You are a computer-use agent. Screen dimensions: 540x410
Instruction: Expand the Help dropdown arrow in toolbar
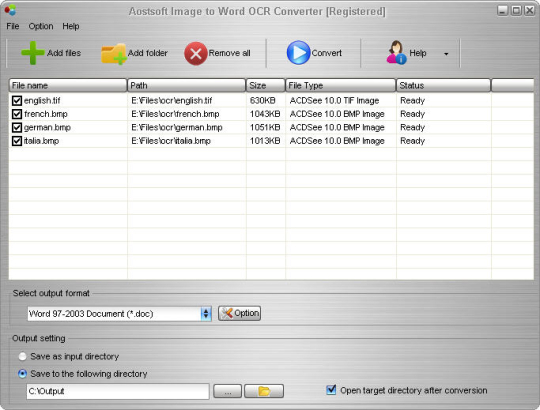(x=446, y=54)
